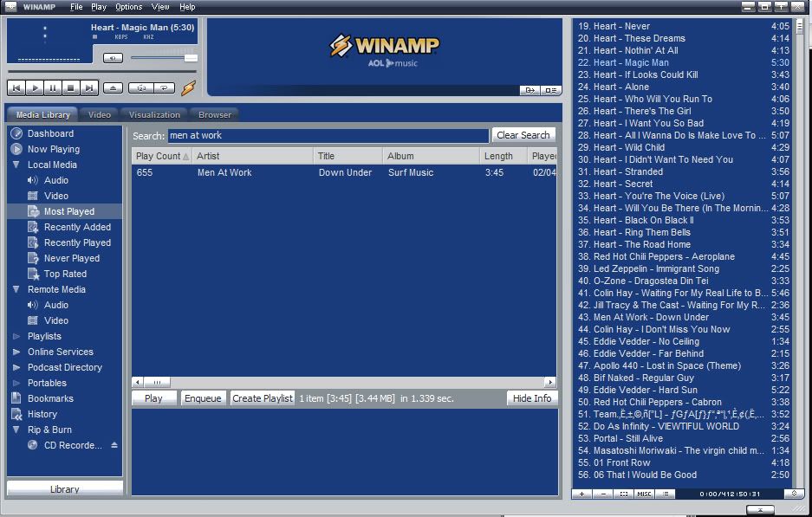Open the Library button menu

(65, 488)
